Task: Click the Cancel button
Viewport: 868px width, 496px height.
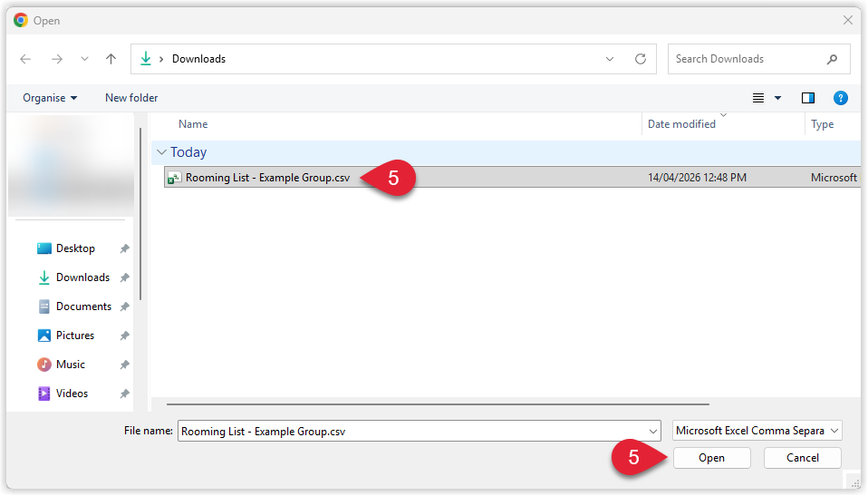Action: (803, 458)
